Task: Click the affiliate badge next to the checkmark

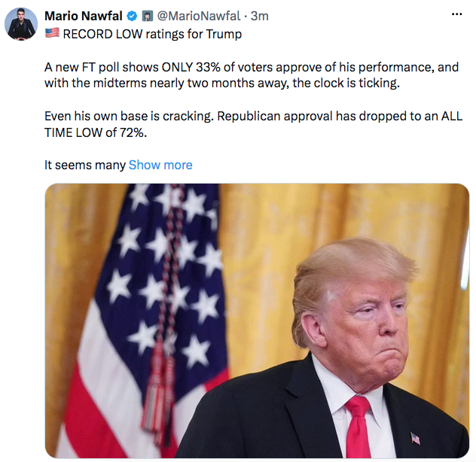Action: tap(148, 16)
